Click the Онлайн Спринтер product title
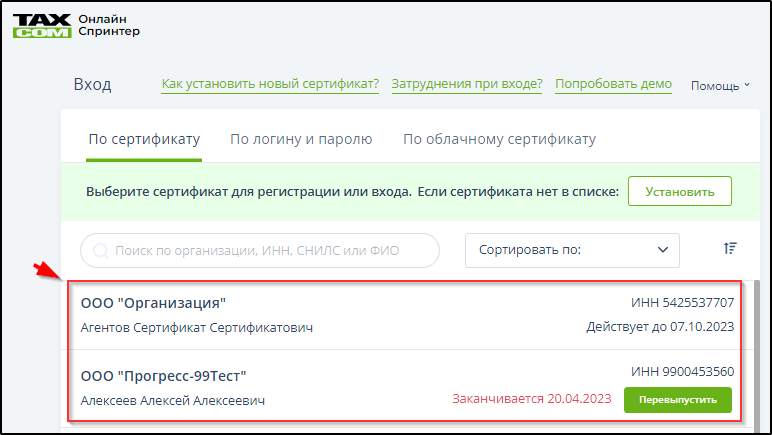Viewport: 772px width, 435px height. coord(108,24)
